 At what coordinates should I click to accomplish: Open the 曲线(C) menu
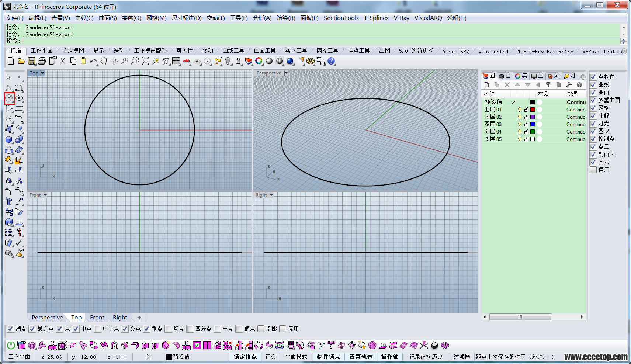pos(84,18)
